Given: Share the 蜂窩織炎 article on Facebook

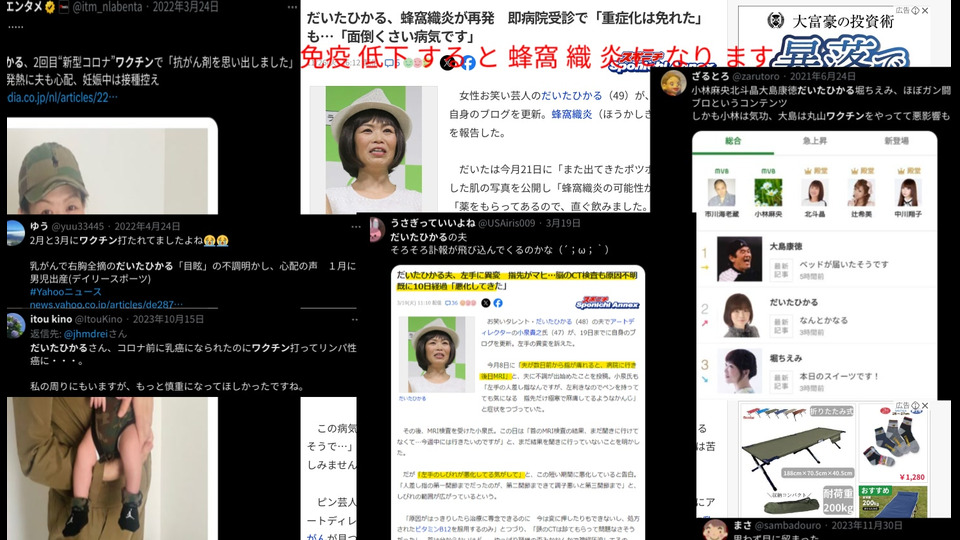Looking at the screenshot, I should tap(468, 62).
